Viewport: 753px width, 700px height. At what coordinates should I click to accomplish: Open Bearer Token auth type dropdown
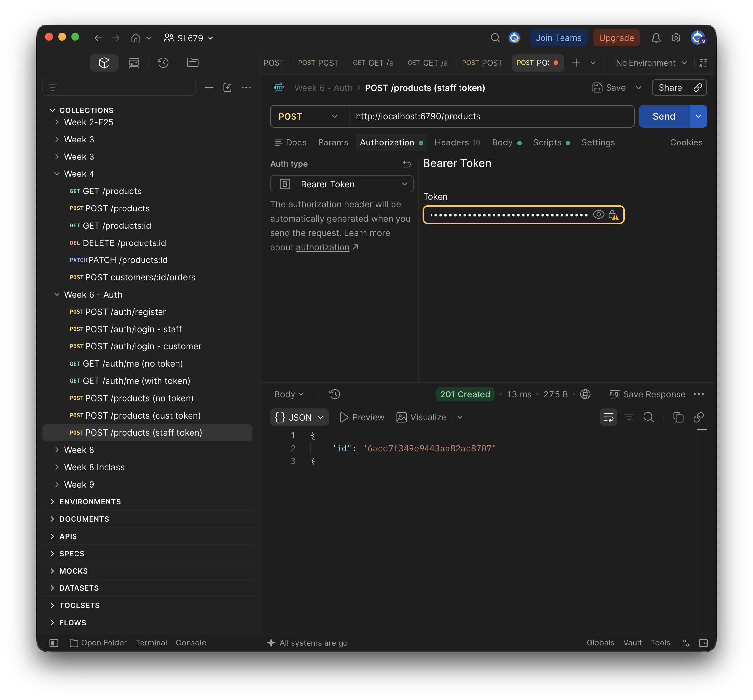[x=342, y=184]
